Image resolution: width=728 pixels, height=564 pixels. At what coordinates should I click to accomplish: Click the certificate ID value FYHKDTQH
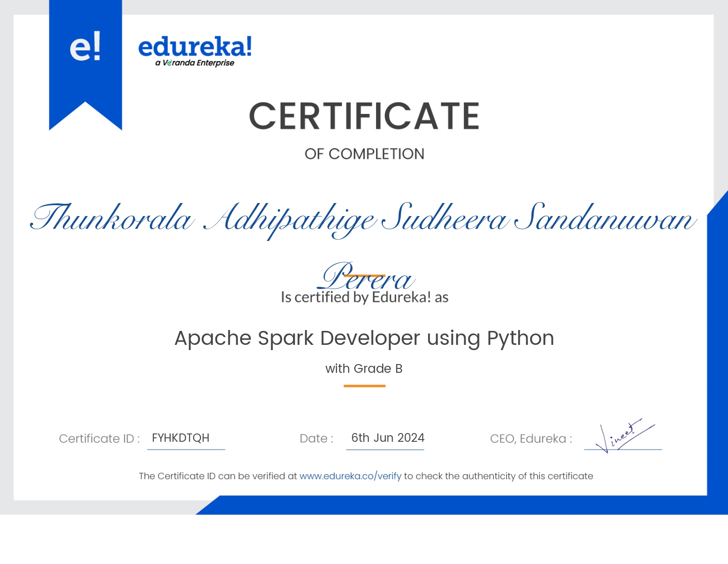point(181,438)
